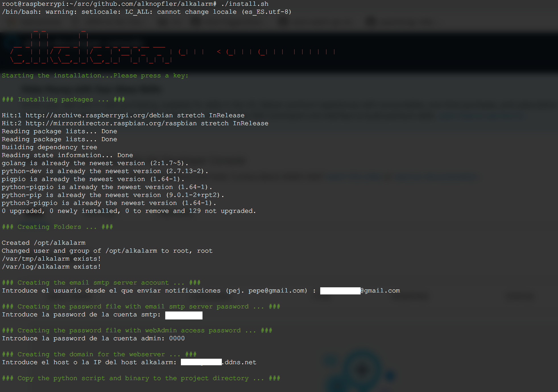
Task: Click the '### Creating Folders ... ###' heading
Action: tap(57, 227)
